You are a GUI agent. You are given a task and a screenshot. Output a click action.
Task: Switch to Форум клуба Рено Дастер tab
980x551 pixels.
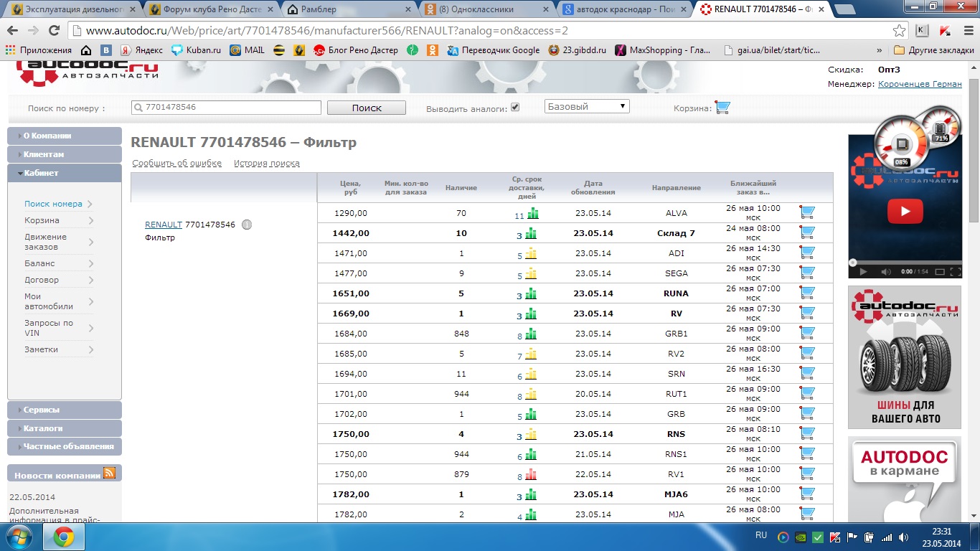click(208, 10)
